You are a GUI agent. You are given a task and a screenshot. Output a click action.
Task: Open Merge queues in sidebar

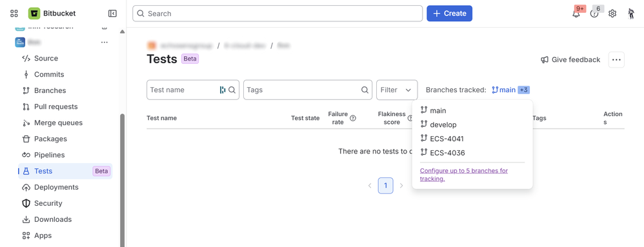tap(65, 123)
